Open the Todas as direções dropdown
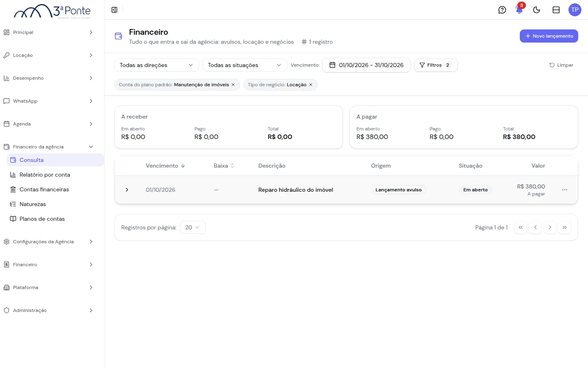588x368 pixels. 156,65
